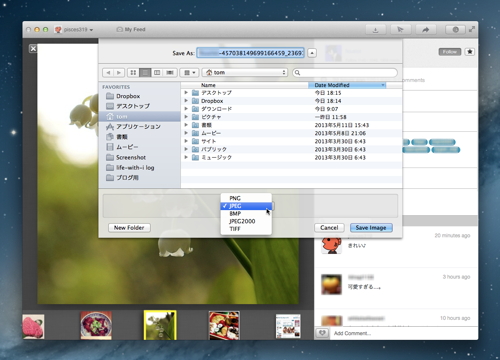Switch to column view in dialog

(x=157, y=72)
